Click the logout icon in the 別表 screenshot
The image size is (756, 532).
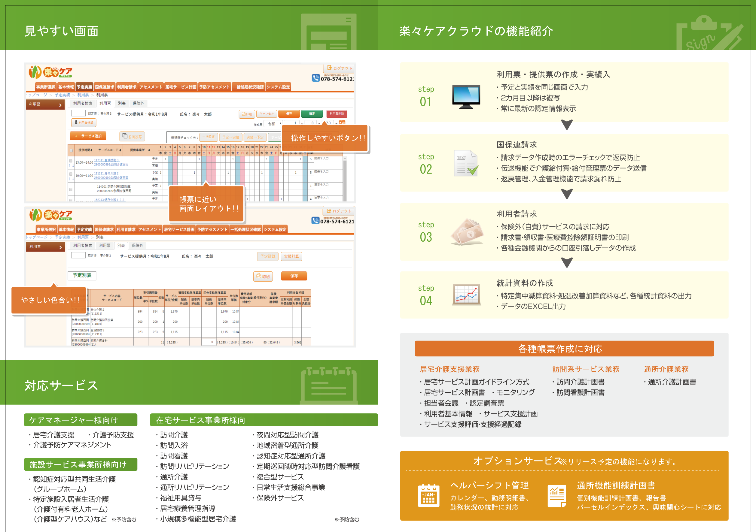coord(329,210)
